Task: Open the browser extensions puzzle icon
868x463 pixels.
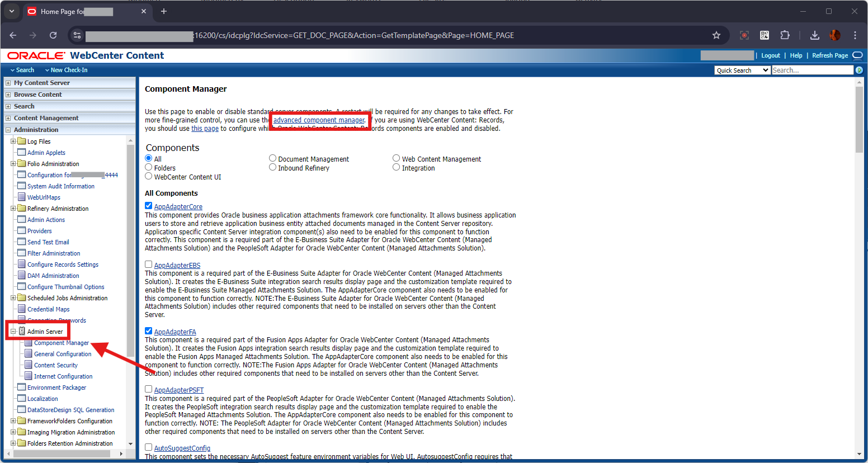Action: coord(785,35)
